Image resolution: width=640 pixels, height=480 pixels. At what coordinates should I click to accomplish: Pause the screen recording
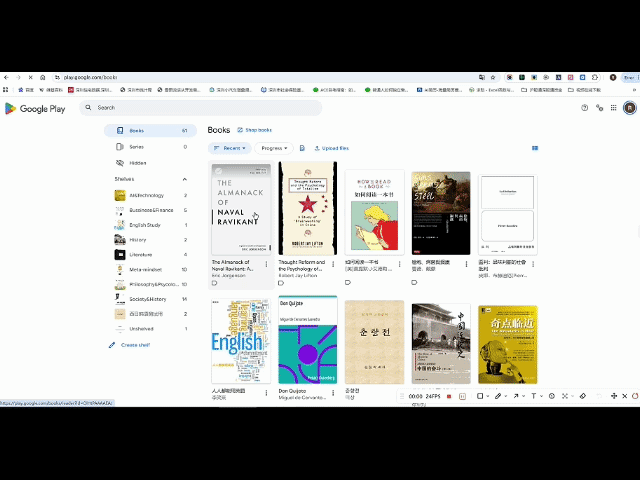tap(462, 396)
